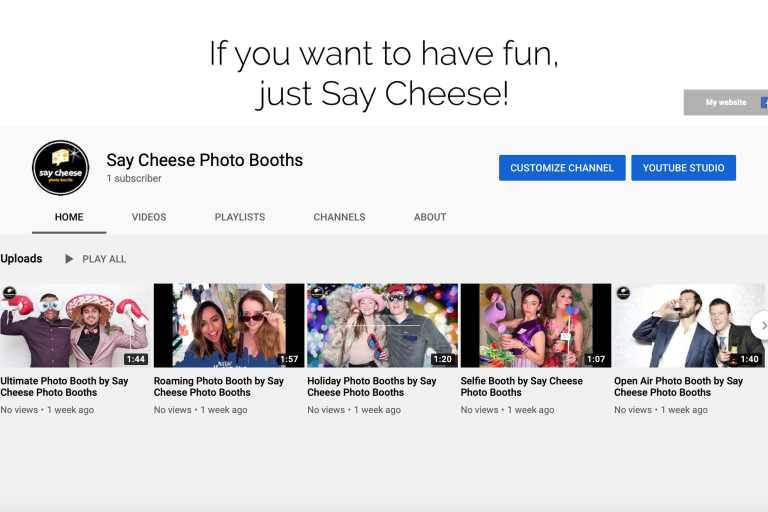This screenshot has height=512, width=768.
Task: Click title 'Selfie Booth by Say Cheese Photo Booths'
Action: [522, 387]
